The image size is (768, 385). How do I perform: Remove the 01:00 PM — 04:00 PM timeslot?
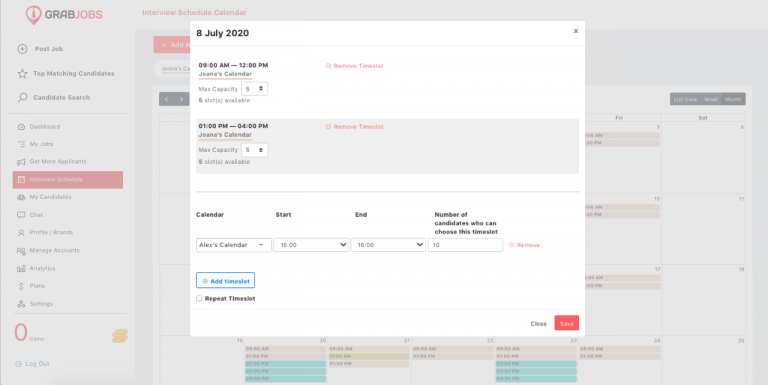tap(355, 126)
